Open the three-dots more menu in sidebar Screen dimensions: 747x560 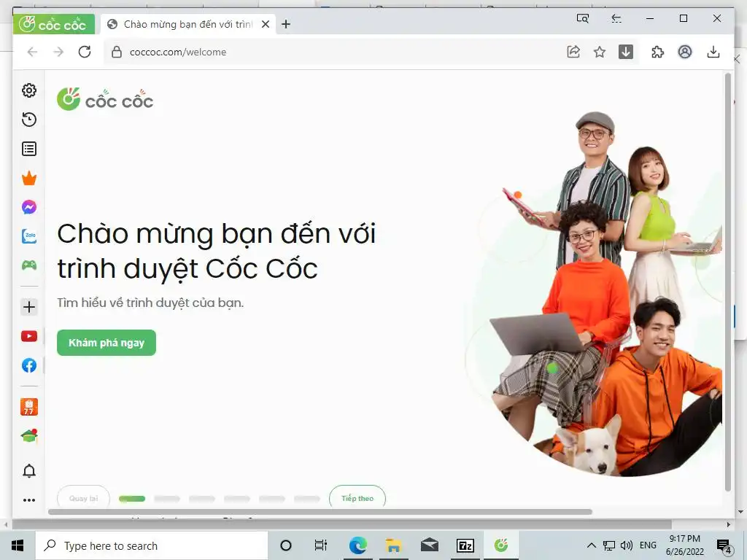coord(29,500)
